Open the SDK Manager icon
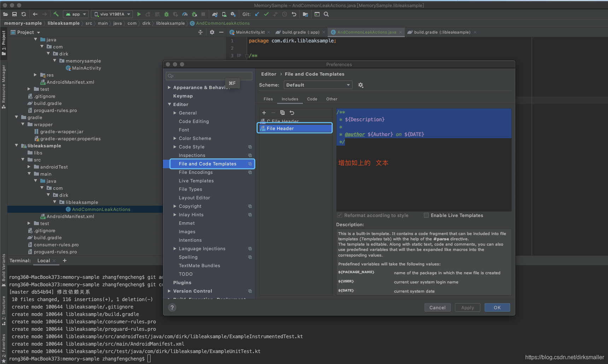608x364 pixels. tap(233, 14)
